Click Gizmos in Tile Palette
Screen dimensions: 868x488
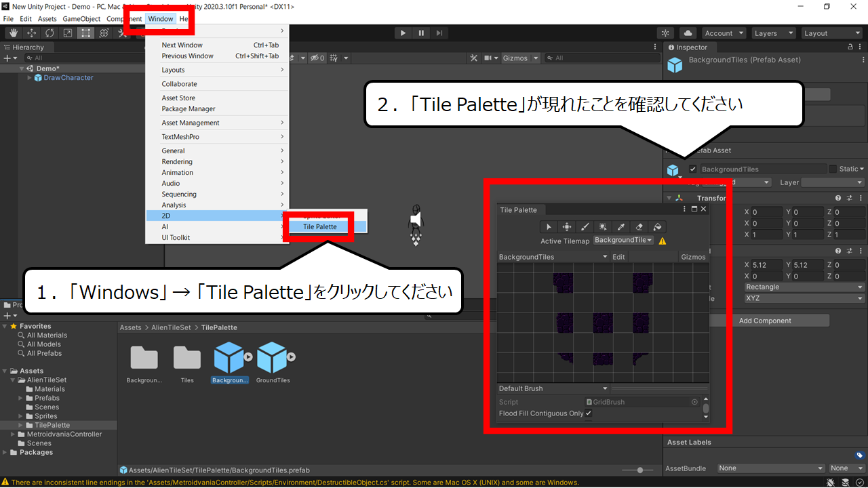693,257
